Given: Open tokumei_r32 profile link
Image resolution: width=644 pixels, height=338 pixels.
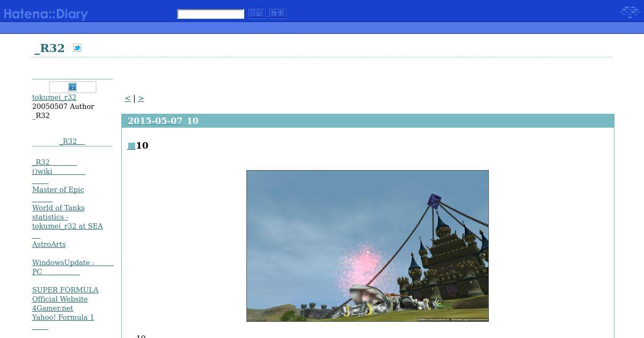Looking at the screenshot, I should pos(54,97).
